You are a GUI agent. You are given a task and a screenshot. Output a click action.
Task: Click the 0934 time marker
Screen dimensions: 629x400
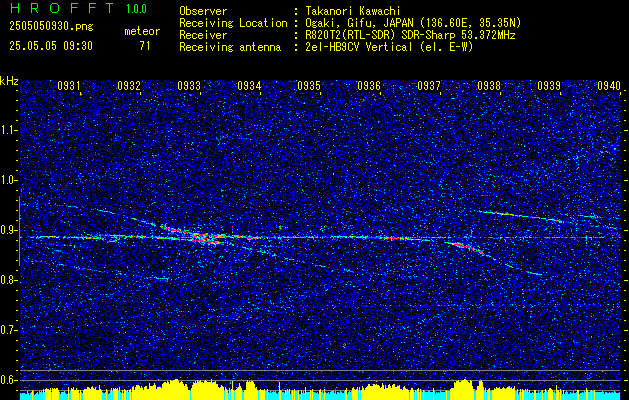coord(249,85)
